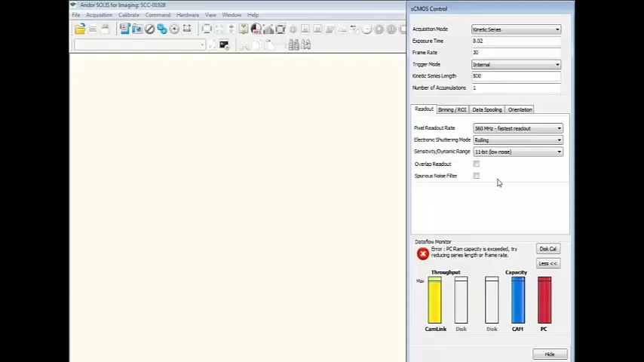Click the Disk Cal button
644x362 pixels.
click(x=548, y=249)
